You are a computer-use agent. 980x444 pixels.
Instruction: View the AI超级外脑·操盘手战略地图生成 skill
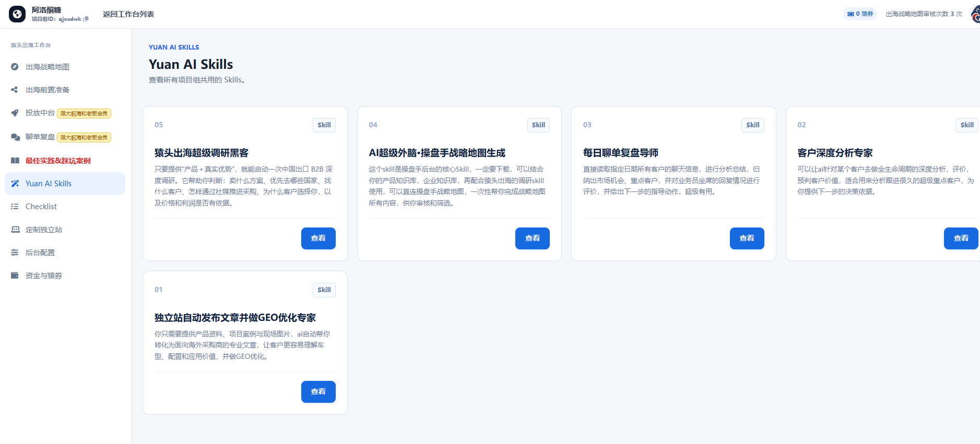[x=533, y=238]
